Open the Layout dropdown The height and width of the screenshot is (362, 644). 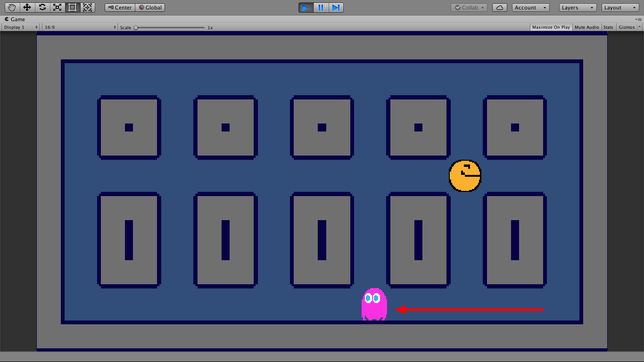pos(620,8)
